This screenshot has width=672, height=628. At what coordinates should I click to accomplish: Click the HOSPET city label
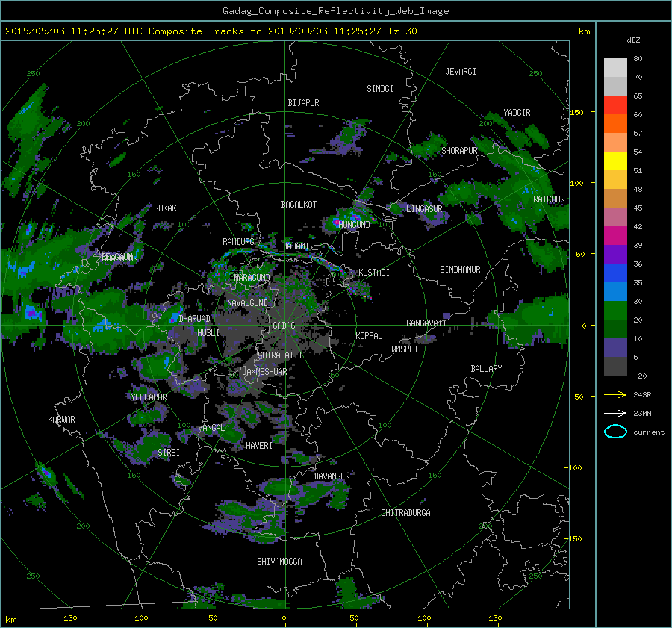click(x=405, y=349)
